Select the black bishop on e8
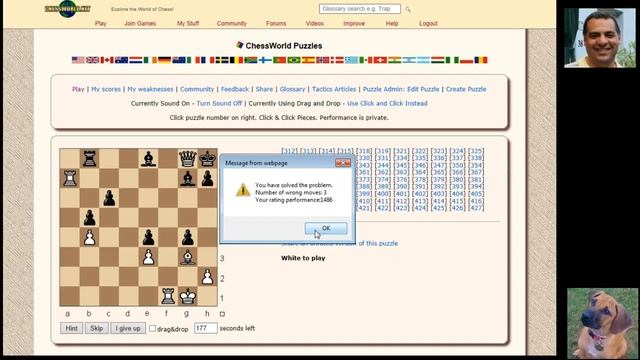The height and width of the screenshot is (360, 640). pyautogui.click(x=149, y=159)
